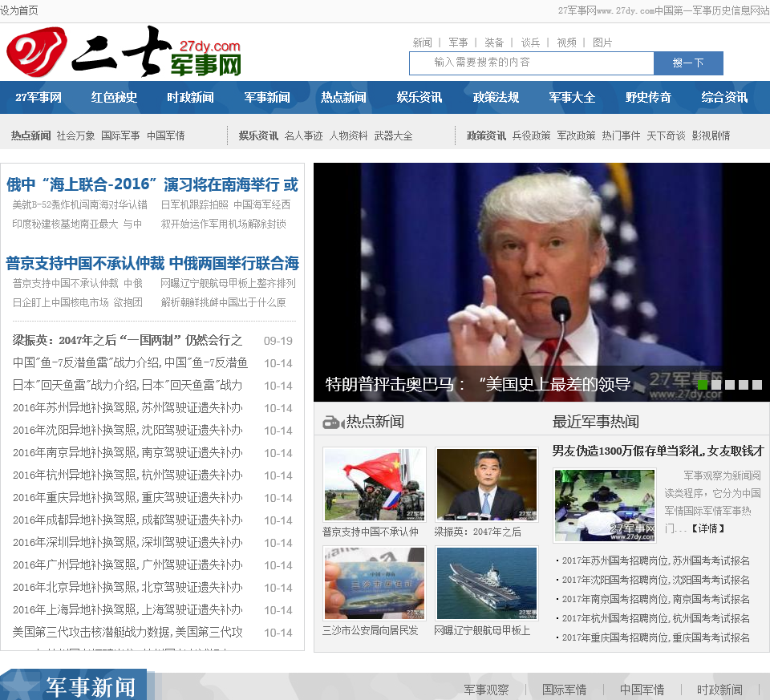Open the lottery office surveillance thumbnail
770x700 pixels.
[605, 506]
